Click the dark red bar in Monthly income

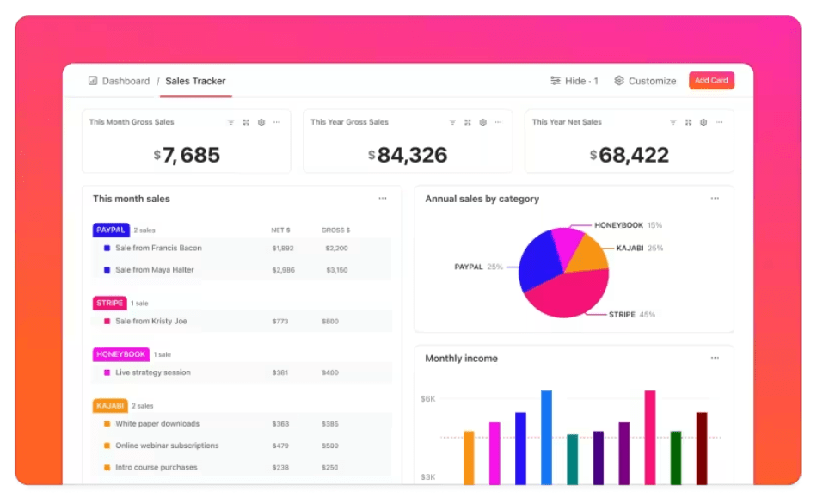(x=702, y=448)
